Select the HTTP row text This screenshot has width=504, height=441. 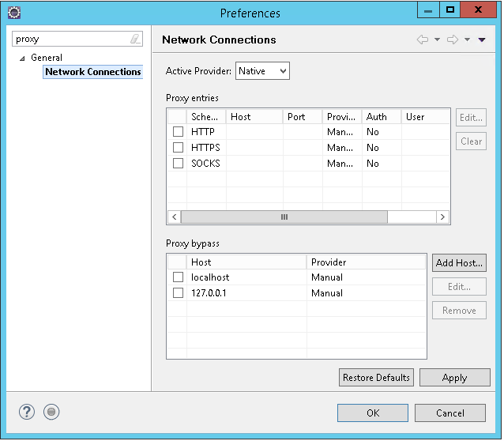click(203, 132)
